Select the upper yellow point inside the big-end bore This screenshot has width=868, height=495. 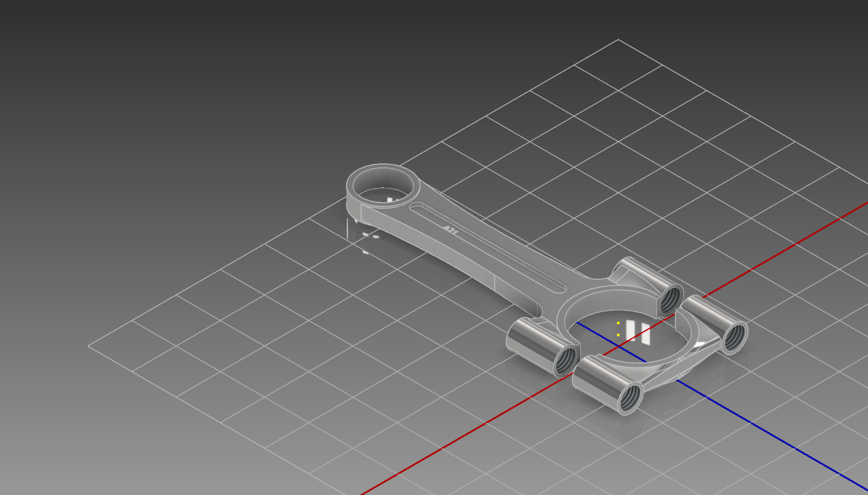618,323
